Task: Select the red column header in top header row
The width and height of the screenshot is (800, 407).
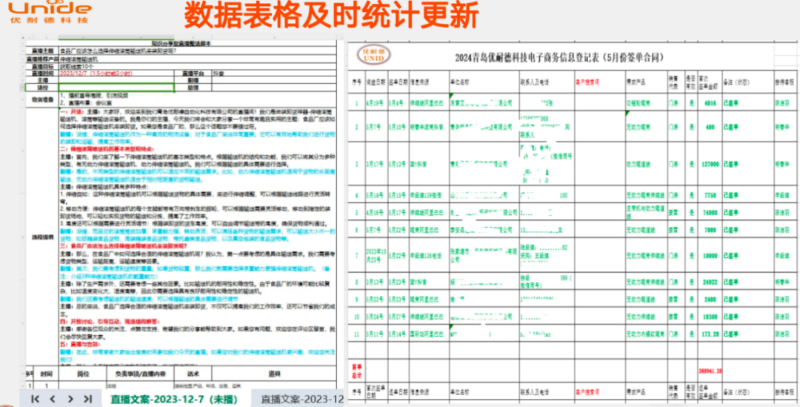Action: click(x=599, y=82)
